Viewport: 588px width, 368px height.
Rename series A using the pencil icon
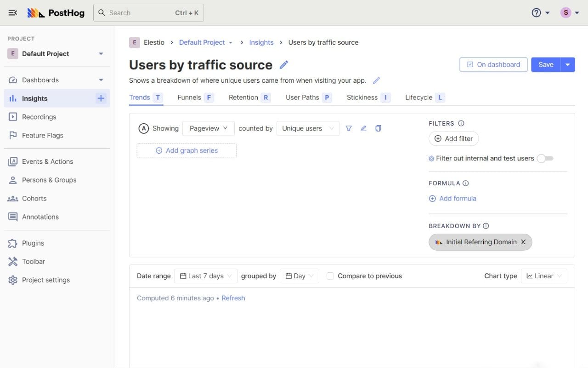(x=363, y=128)
